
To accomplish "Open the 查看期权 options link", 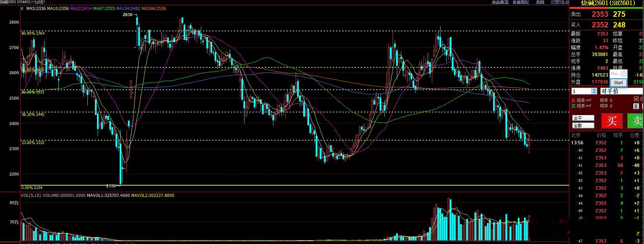I will click(x=521, y=2).
